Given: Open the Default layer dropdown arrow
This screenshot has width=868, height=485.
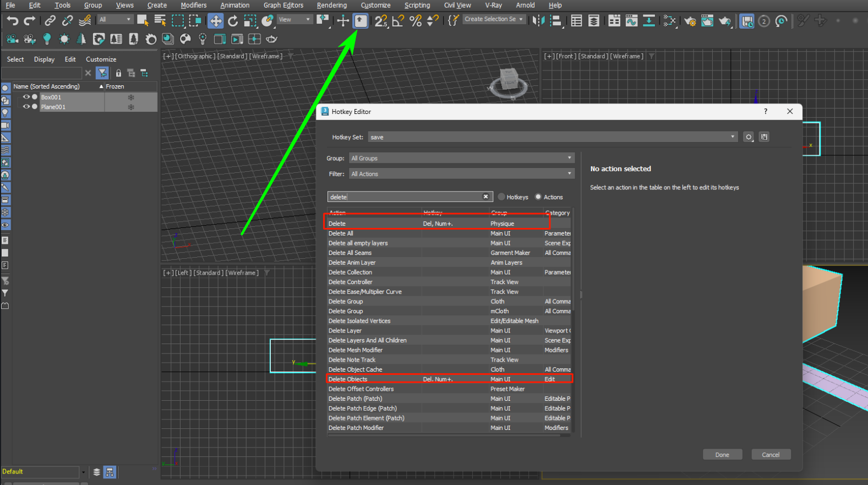Looking at the screenshot, I should (84, 472).
